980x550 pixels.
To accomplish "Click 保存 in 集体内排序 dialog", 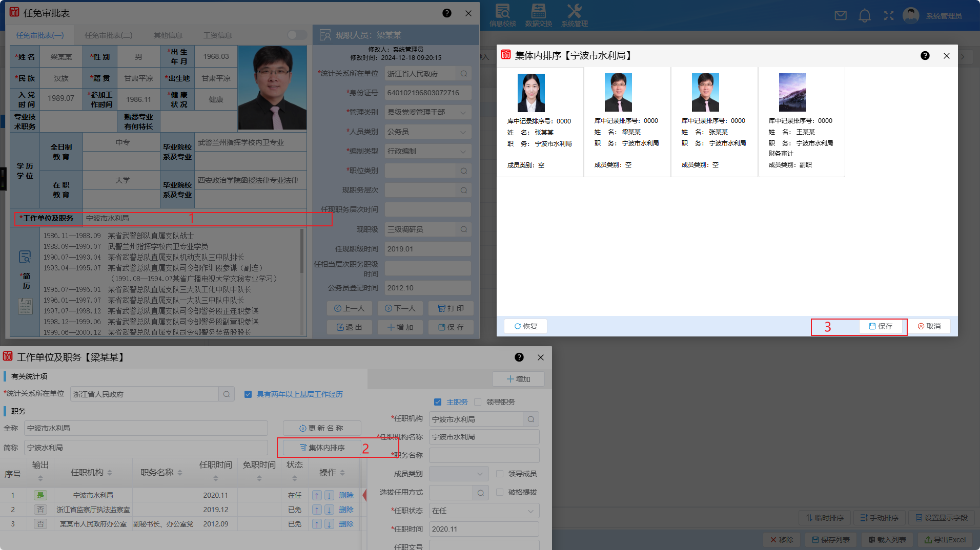I will pyautogui.click(x=881, y=326).
